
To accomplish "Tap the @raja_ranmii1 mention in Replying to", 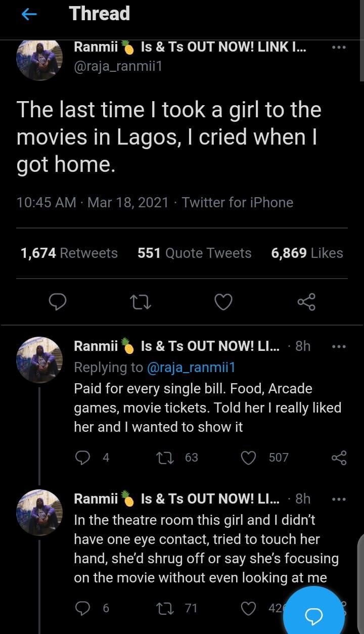I will tap(191, 368).
